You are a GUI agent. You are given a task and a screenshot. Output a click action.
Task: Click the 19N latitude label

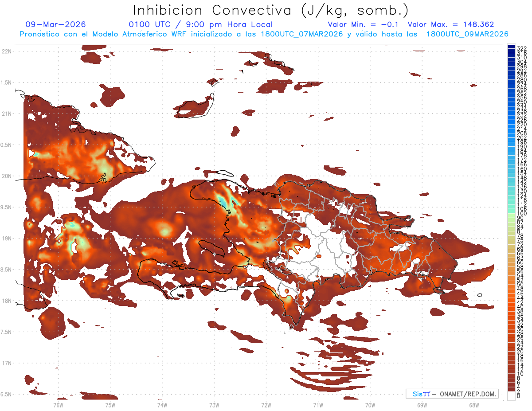tap(7, 238)
